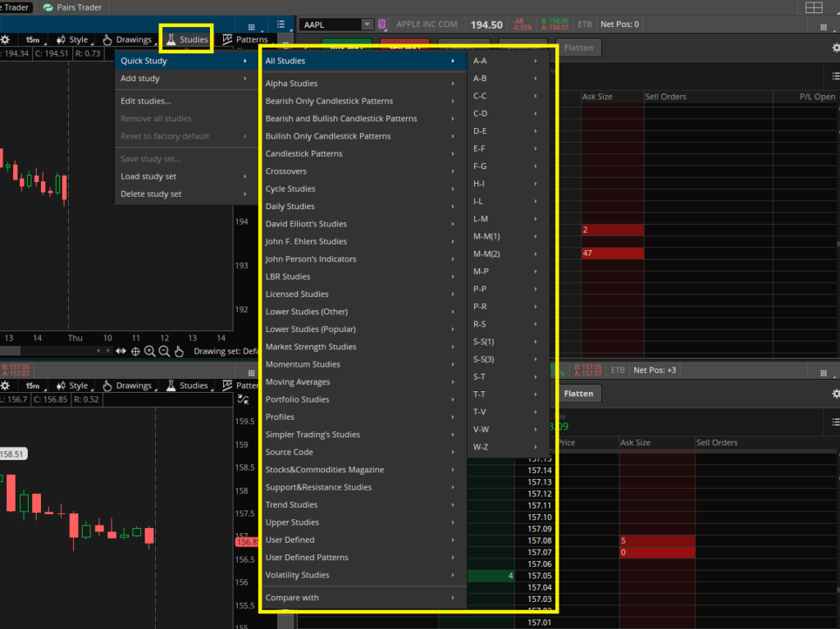
Task: Open the A-A alphabetical study group
Action: click(508, 61)
